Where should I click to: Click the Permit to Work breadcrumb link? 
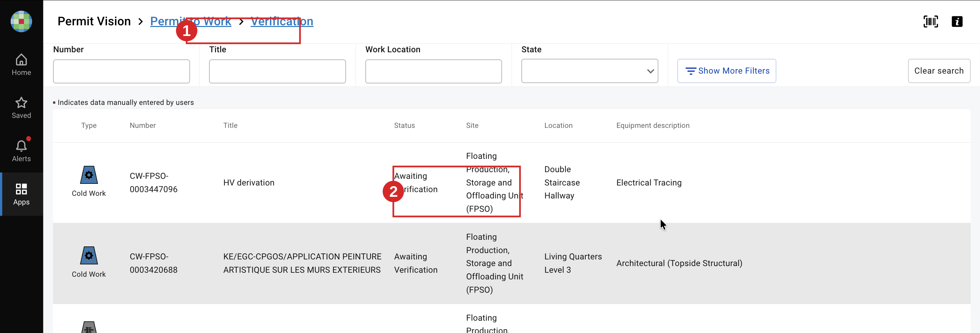[191, 21]
